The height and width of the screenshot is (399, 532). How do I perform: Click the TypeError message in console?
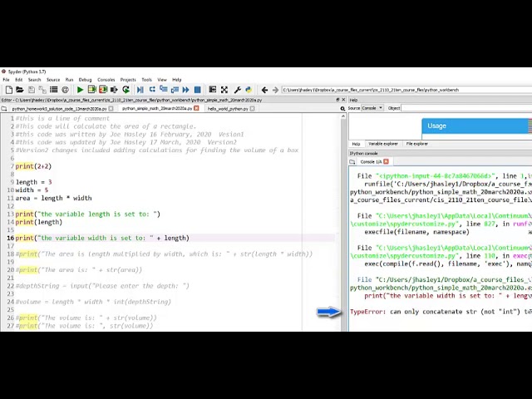[x=441, y=312]
